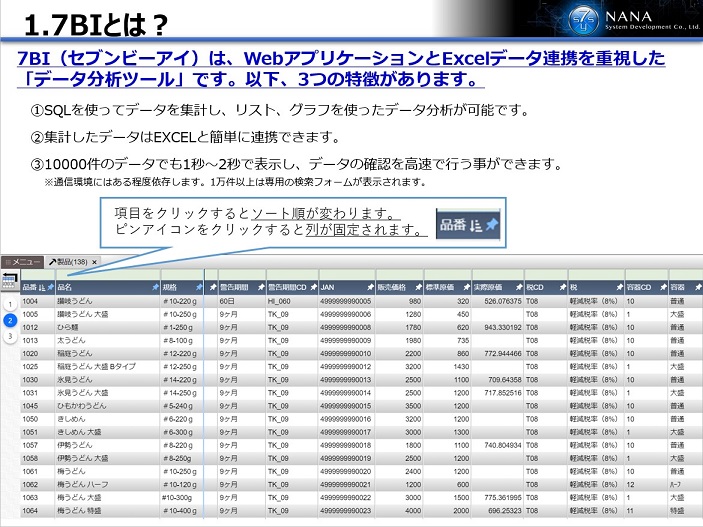The image size is (703, 527).
Task: Select the 943.330192 actual cost cell
Action: pyautogui.click(x=498, y=327)
